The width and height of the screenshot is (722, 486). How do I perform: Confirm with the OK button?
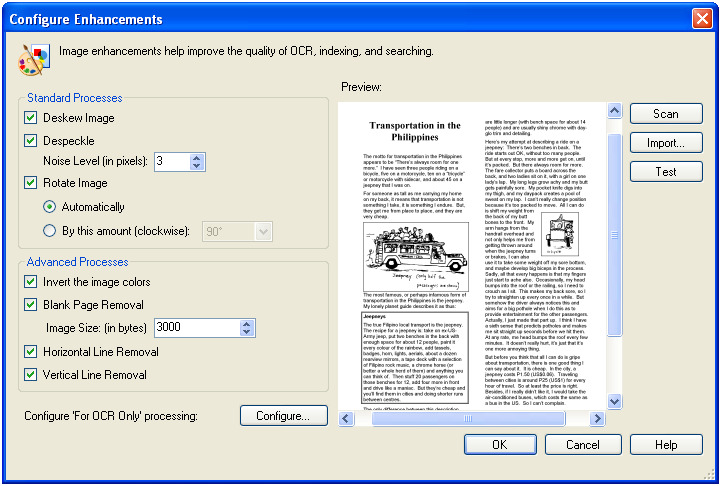point(500,445)
